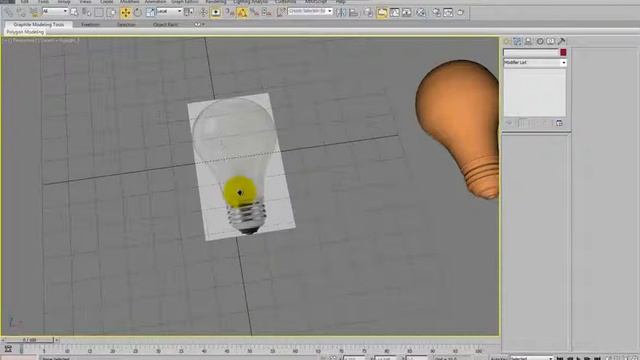Click the Edit Named Selection Sets icon
The width and height of the screenshot is (640, 360).
coord(281,13)
